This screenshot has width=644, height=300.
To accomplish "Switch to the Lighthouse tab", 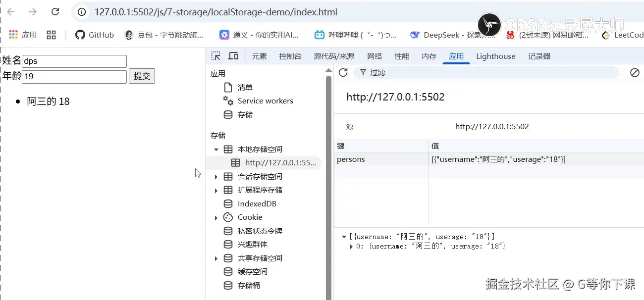I will click(x=496, y=56).
